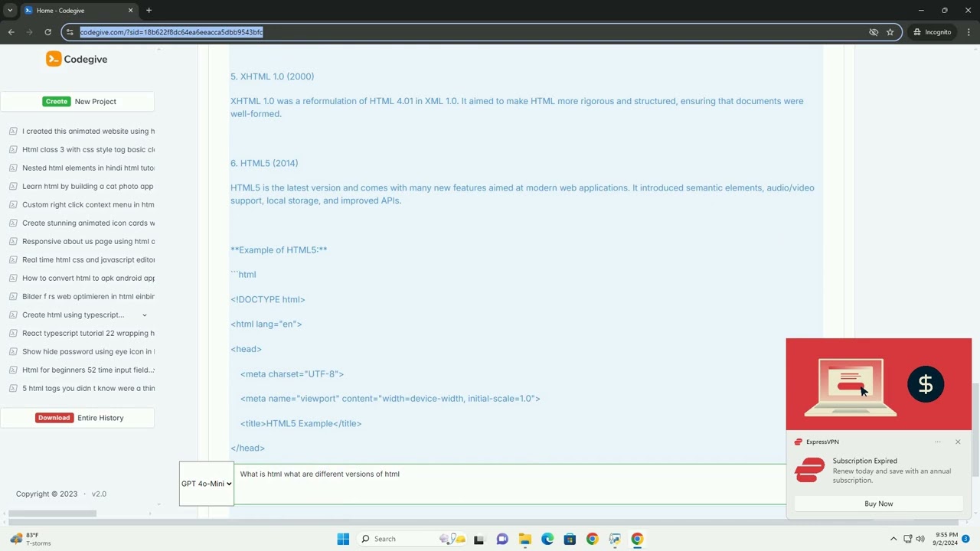
Task: Click icon beside 'Show hide password using eye'
Action: 13,351
